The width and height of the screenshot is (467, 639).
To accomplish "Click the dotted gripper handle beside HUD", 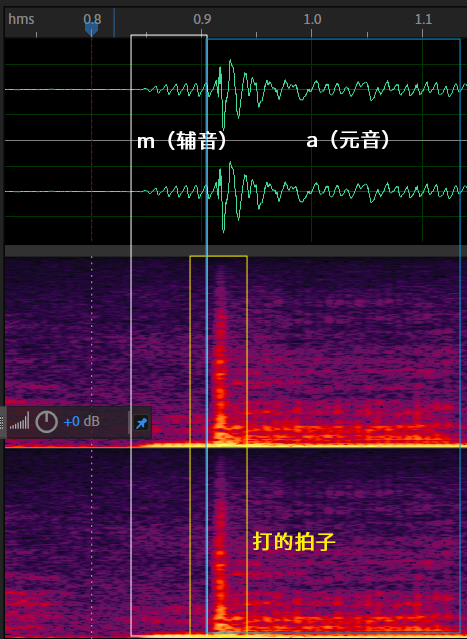I will tap(2, 422).
